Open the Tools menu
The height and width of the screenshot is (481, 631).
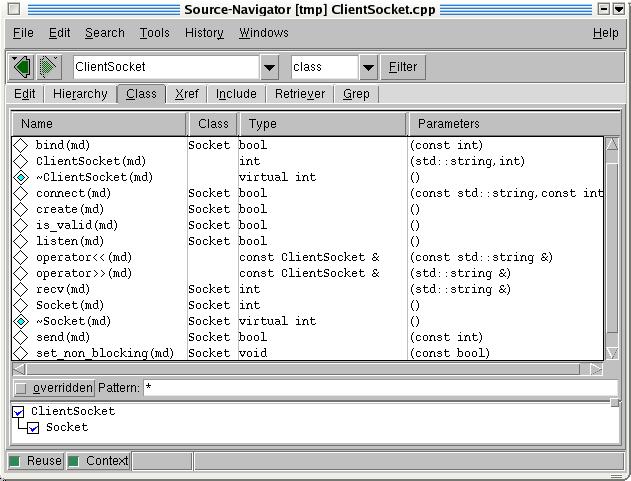pyautogui.click(x=154, y=33)
